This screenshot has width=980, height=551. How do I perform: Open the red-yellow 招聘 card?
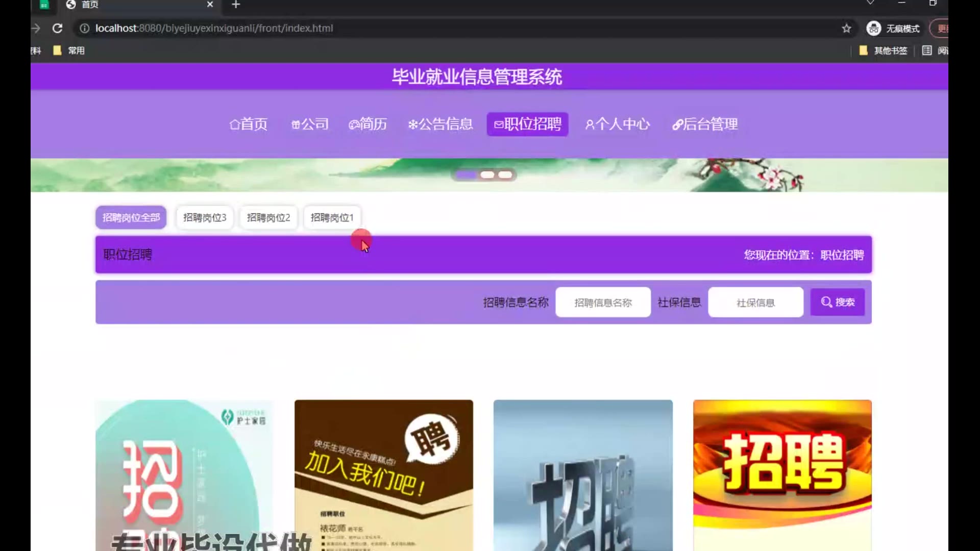click(x=782, y=475)
